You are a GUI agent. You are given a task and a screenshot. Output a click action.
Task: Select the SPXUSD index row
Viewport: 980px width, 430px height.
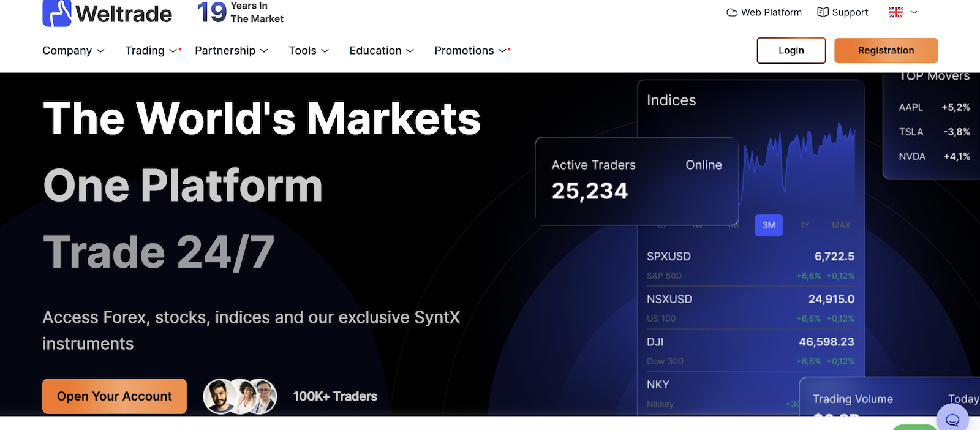(750, 265)
